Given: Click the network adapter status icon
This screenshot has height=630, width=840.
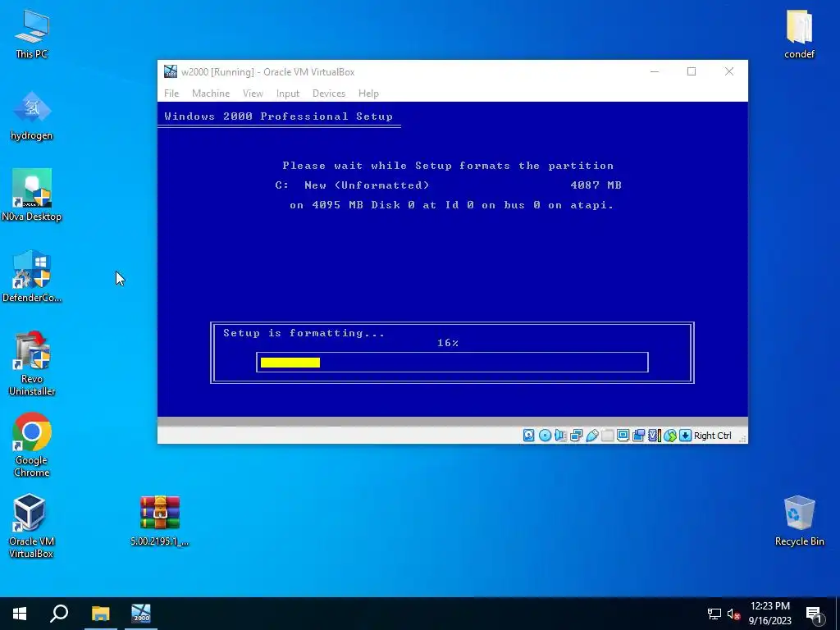Looking at the screenshot, I should pos(577,436).
